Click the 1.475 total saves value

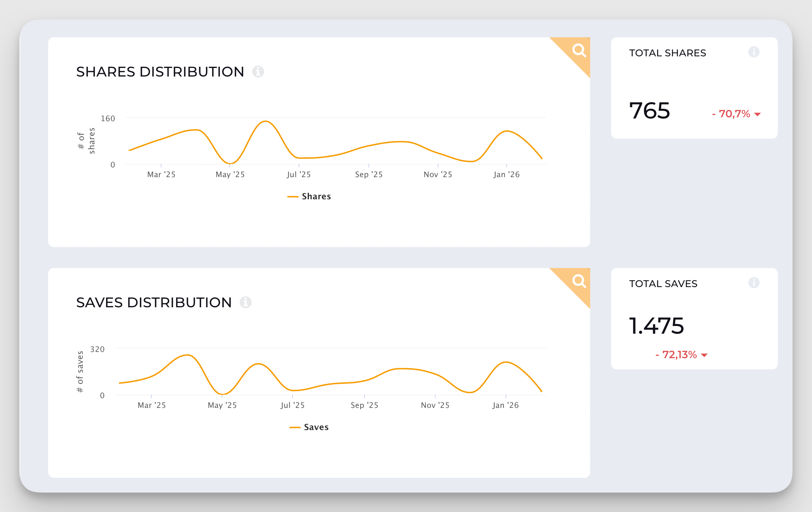coord(656,326)
